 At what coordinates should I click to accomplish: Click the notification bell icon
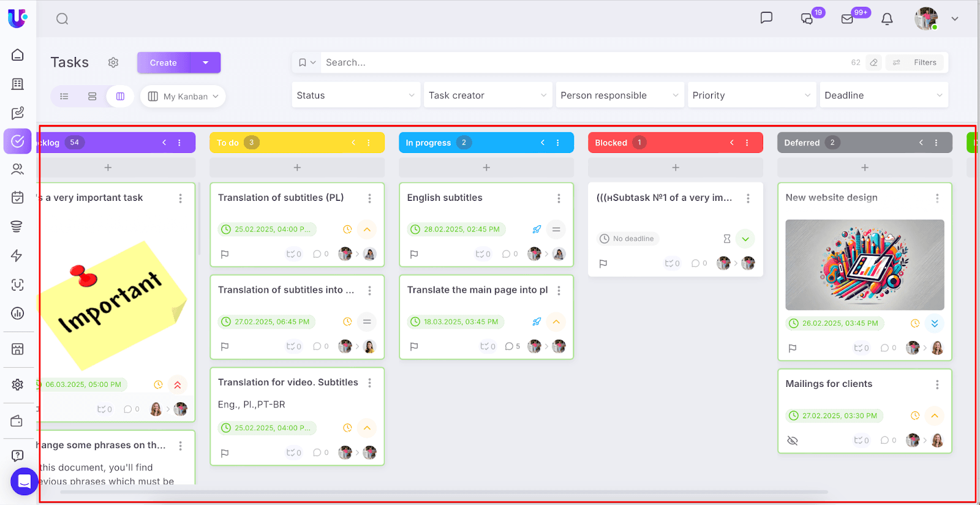point(887,19)
